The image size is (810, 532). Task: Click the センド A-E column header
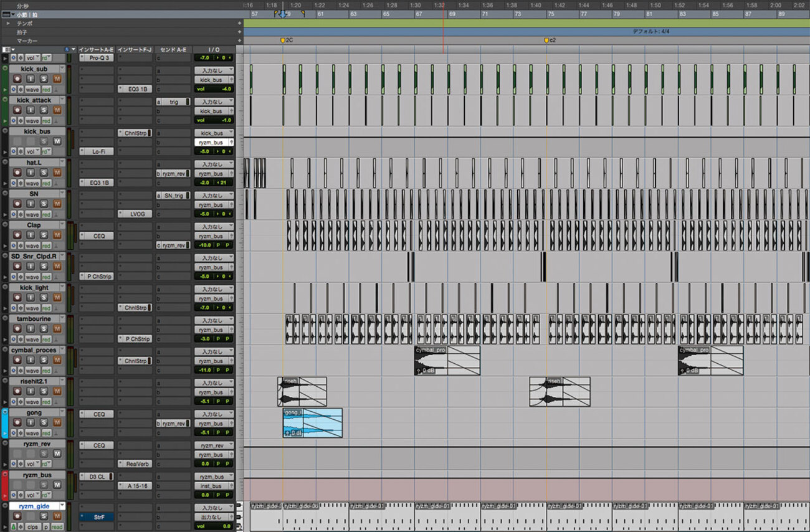[174, 49]
